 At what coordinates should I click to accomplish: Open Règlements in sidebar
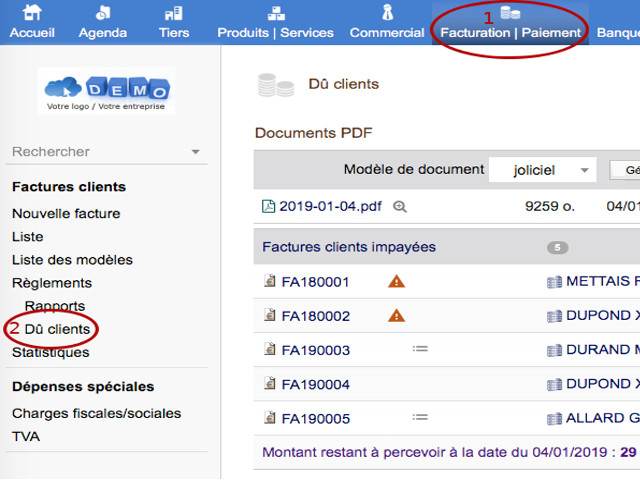[52, 283]
